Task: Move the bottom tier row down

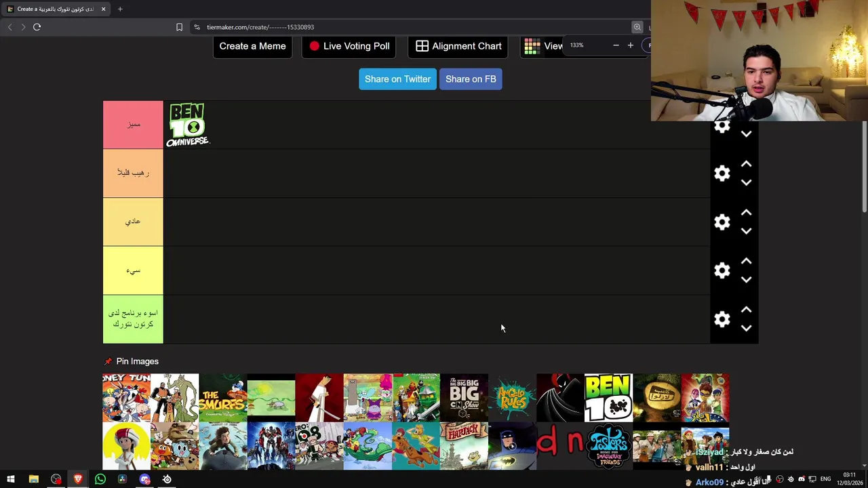Action: [x=746, y=328]
